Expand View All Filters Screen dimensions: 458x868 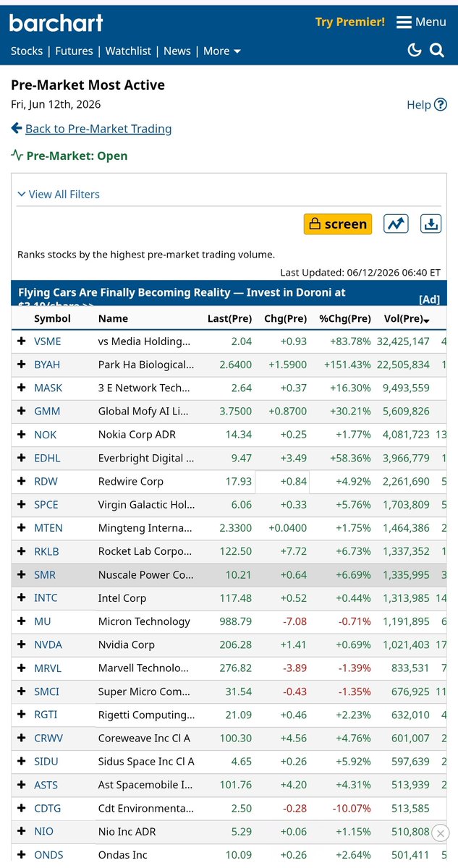59,194
